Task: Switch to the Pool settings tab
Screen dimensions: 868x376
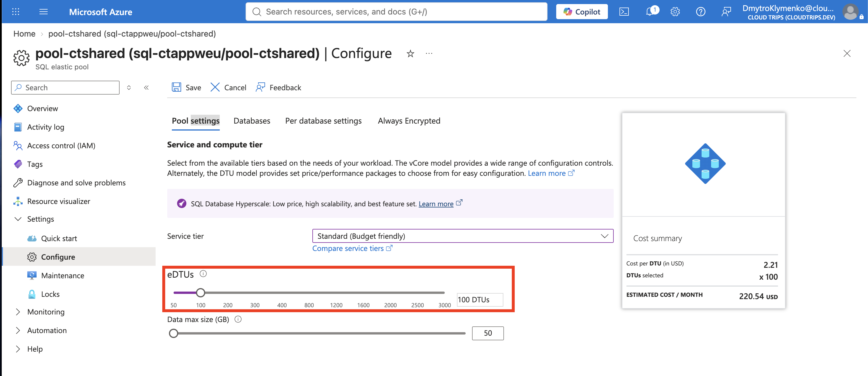Action: (x=195, y=121)
